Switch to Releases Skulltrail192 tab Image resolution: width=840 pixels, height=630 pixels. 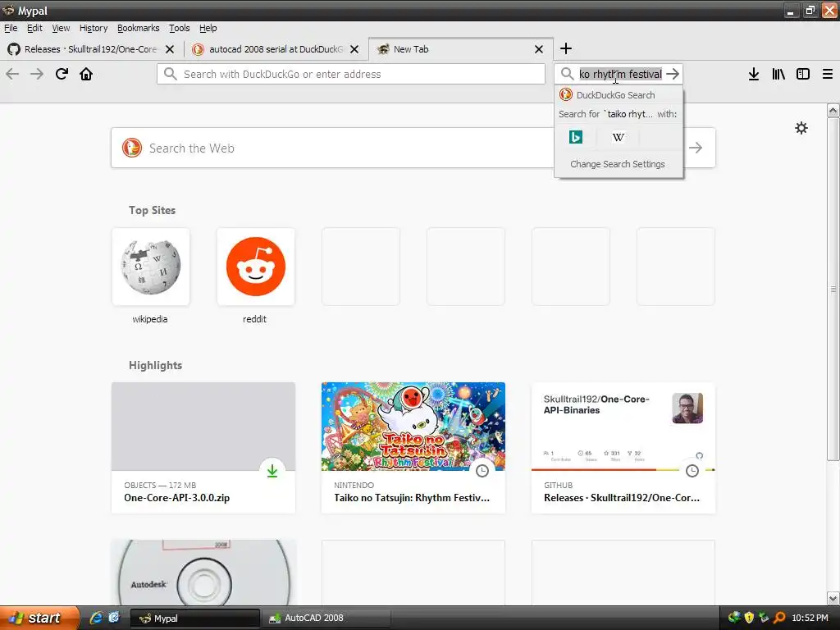(x=91, y=49)
